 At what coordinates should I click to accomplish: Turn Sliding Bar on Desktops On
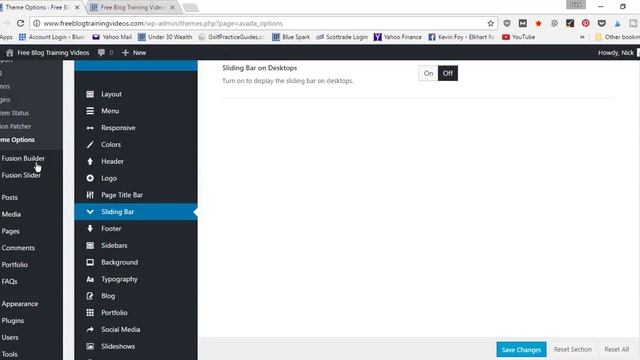[428, 73]
